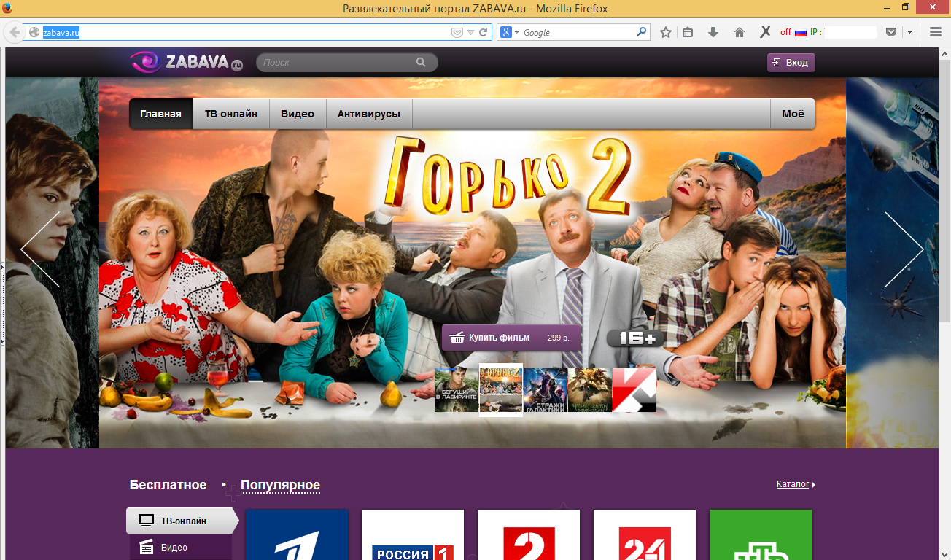Viewport: 951px width, 560px height.
Task: Click the ZABAVA.ru logo
Action: pos(186,62)
